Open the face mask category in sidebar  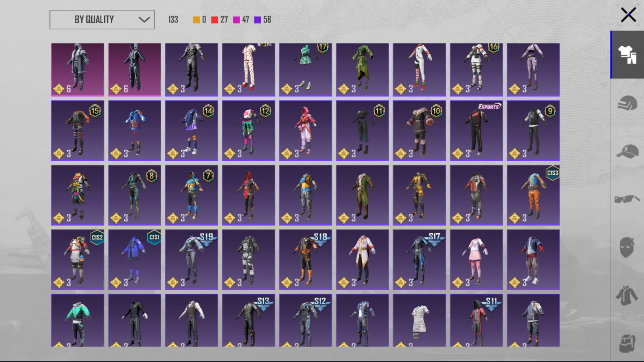[627, 247]
